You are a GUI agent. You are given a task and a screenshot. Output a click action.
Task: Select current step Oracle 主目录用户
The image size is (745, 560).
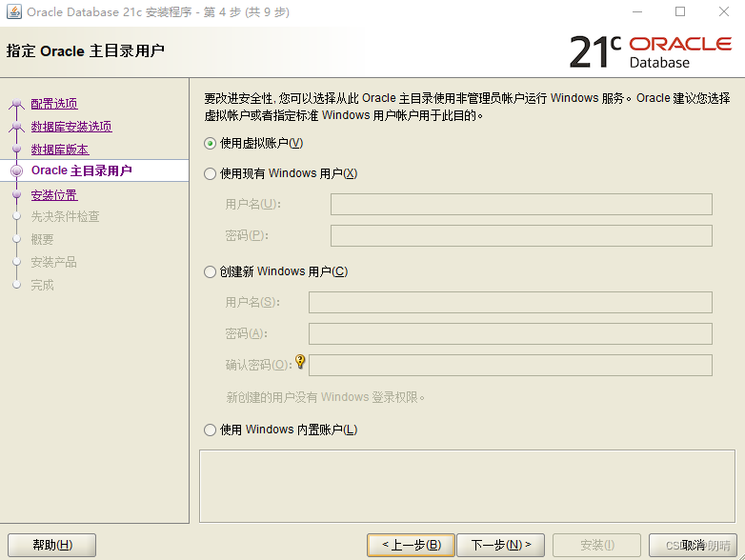[81, 170]
